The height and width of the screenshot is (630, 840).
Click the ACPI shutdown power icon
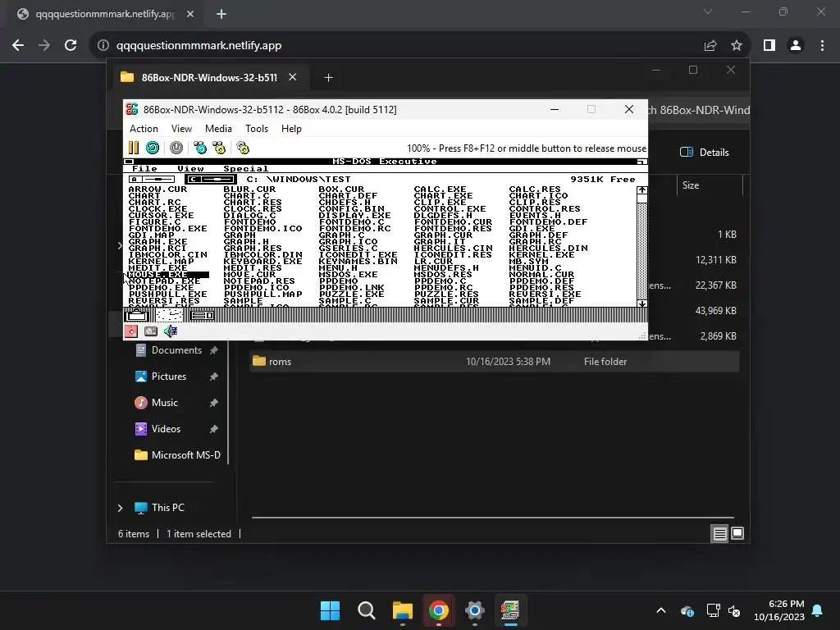176,148
